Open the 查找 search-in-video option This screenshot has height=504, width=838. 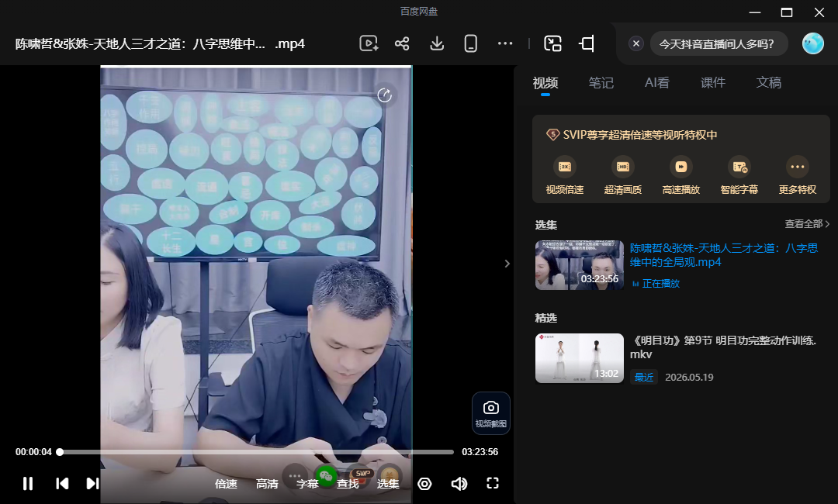point(348,484)
